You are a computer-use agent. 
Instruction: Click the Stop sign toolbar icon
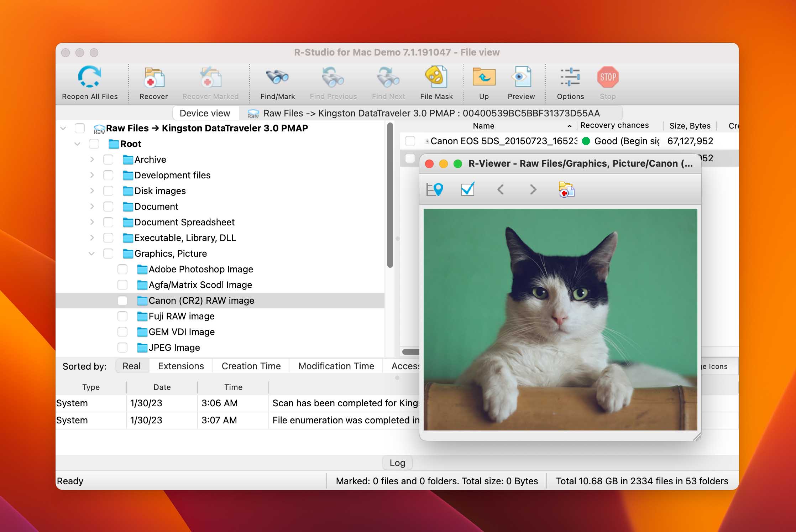(608, 77)
